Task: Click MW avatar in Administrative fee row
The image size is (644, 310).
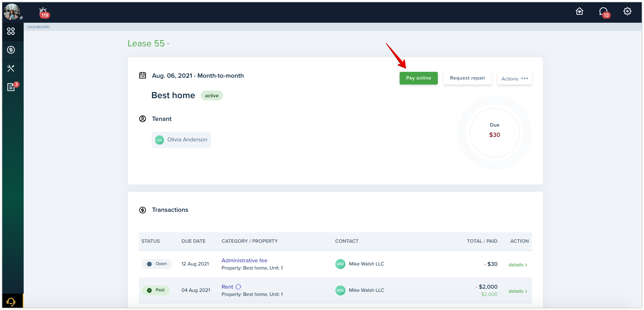Action: coord(340,264)
